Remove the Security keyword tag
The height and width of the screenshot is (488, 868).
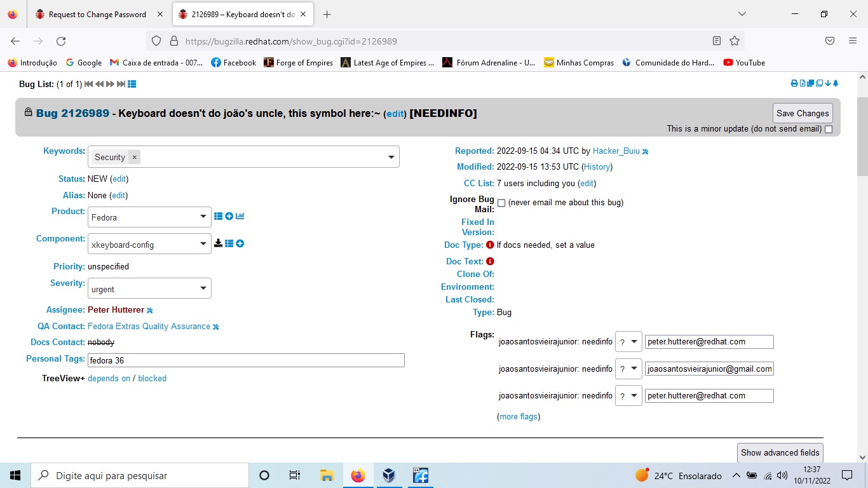tap(134, 157)
